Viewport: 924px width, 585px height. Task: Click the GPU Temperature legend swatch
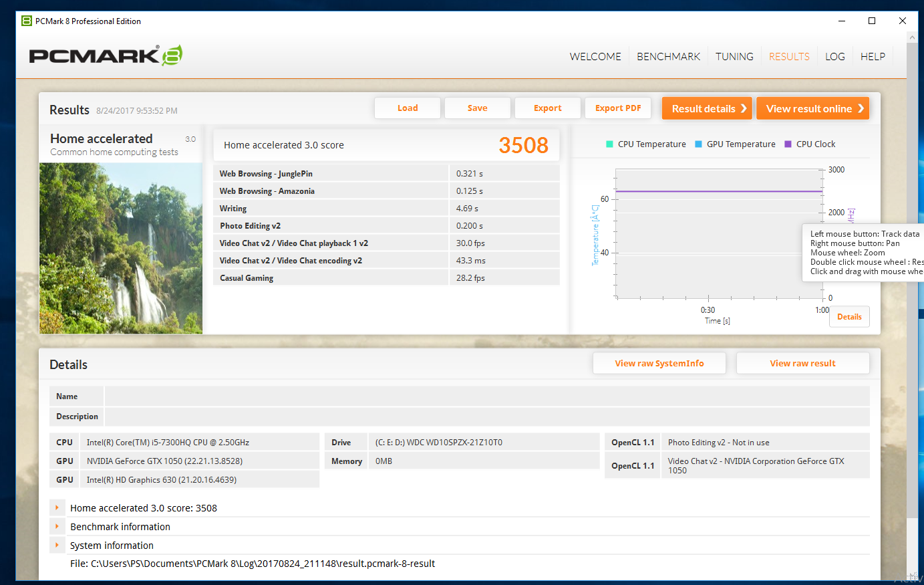[x=698, y=144]
